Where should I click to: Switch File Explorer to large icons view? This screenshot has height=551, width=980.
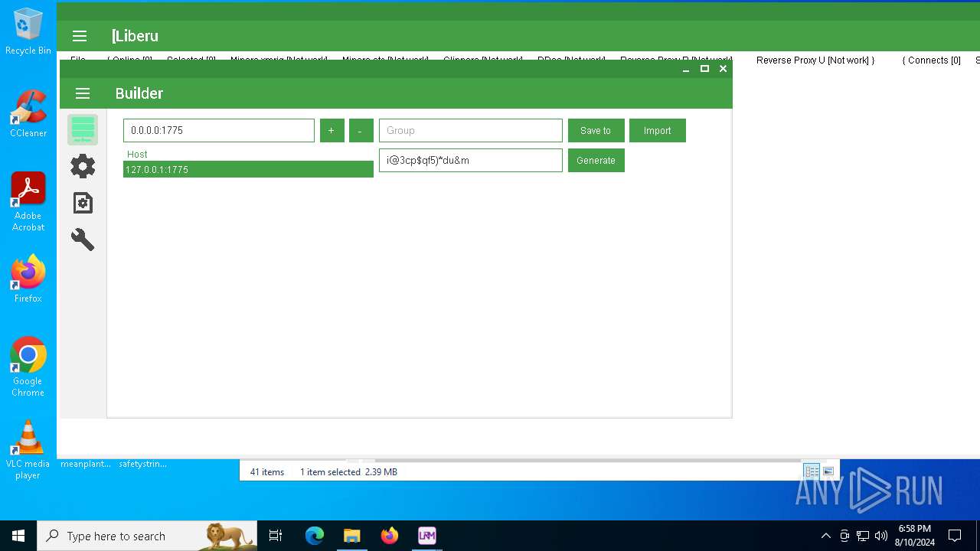point(828,471)
